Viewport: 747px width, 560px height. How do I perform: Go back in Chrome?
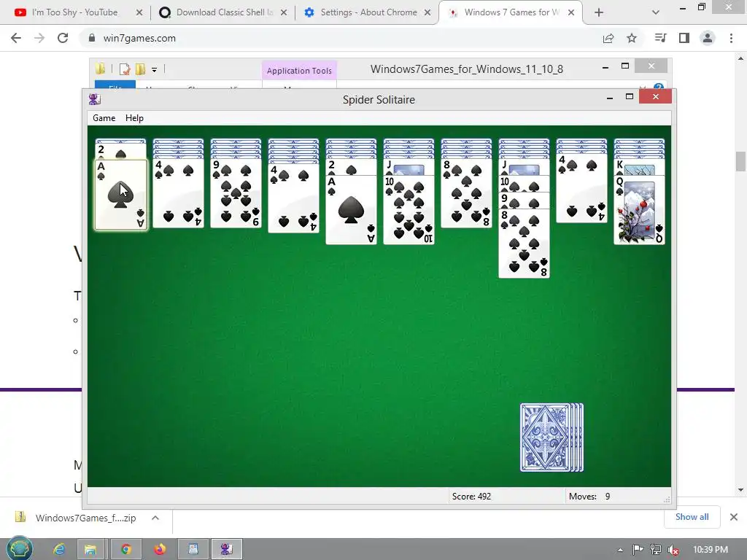click(16, 38)
